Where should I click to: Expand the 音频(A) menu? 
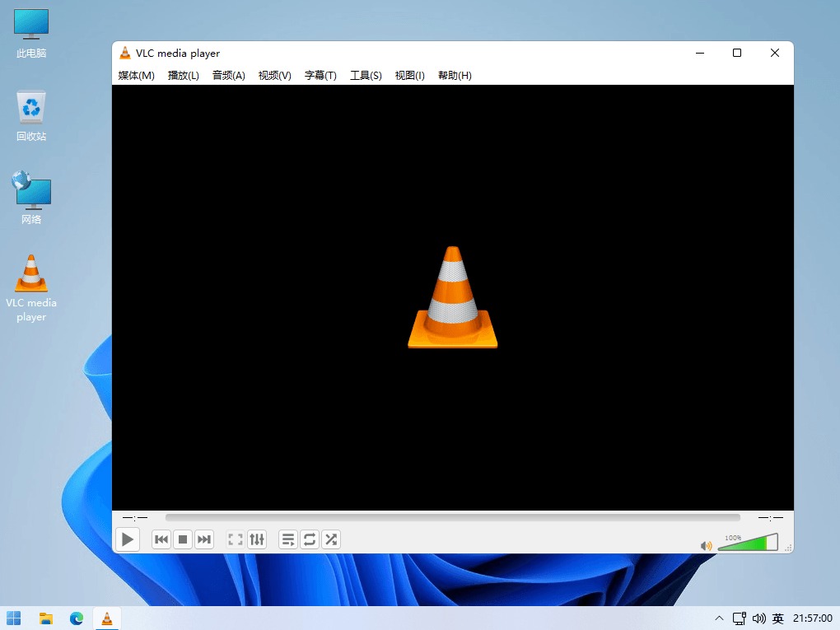pos(229,76)
